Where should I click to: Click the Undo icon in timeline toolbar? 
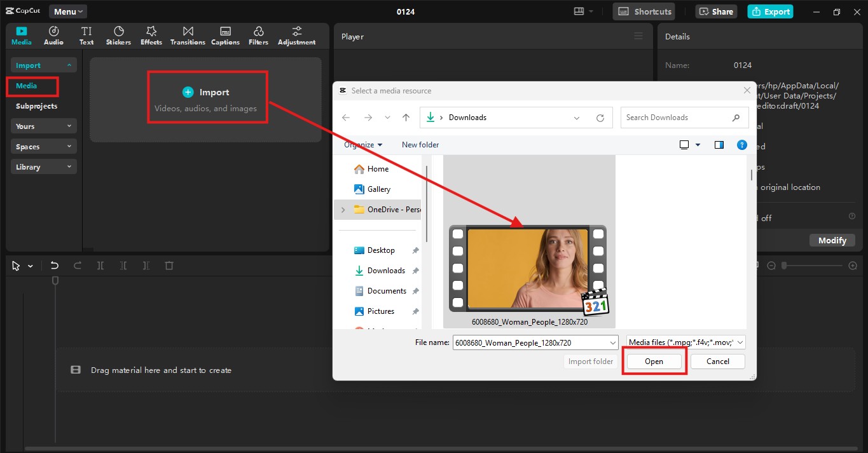tap(55, 266)
